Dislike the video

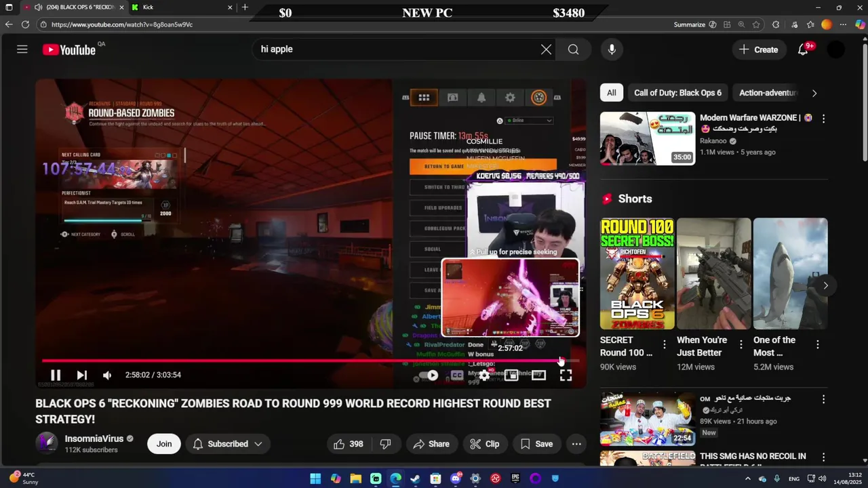tap(385, 444)
